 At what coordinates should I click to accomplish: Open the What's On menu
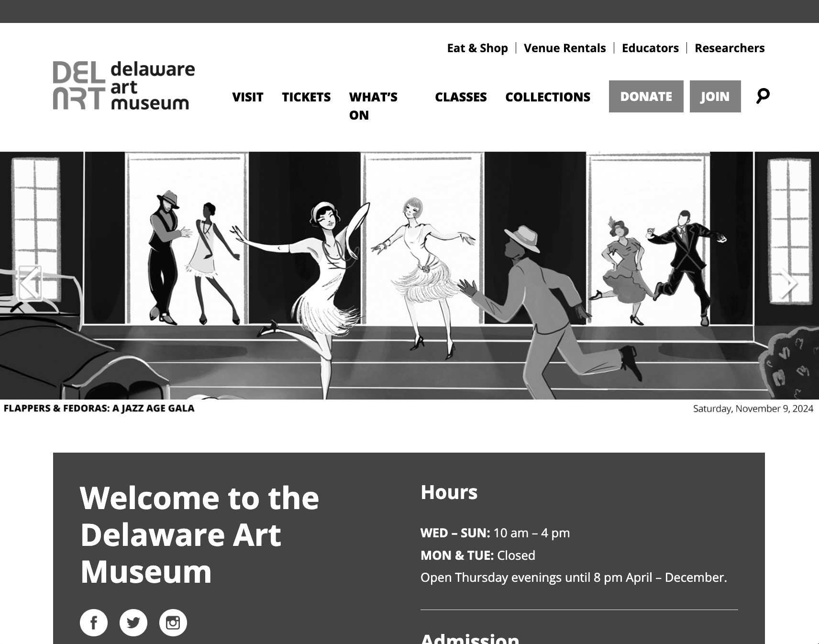point(373,106)
